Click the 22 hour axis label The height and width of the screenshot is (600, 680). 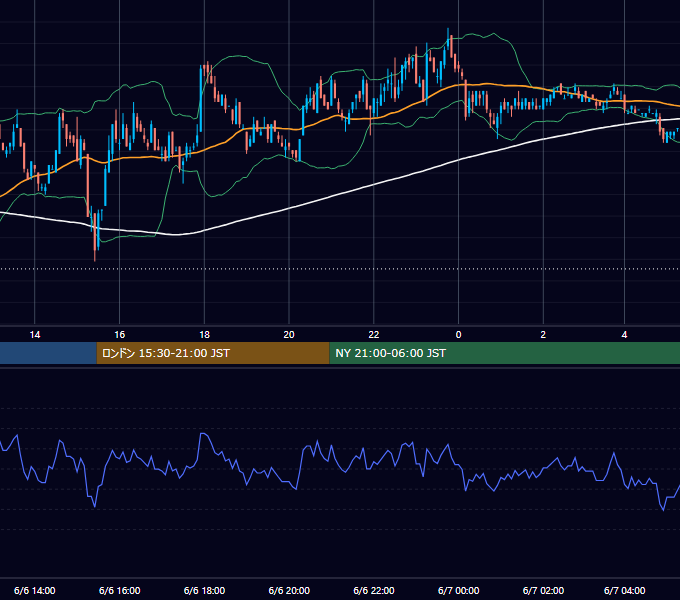tap(374, 335)
